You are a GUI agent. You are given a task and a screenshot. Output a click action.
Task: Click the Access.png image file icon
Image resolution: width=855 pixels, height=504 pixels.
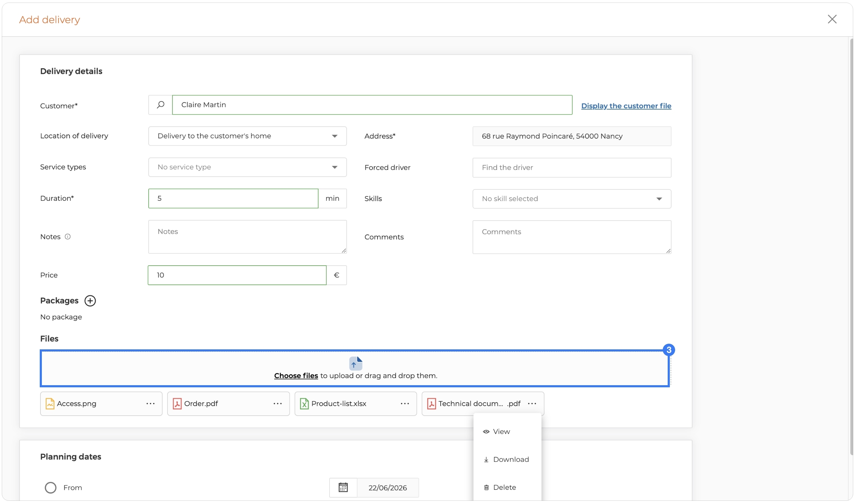[50, 404]
